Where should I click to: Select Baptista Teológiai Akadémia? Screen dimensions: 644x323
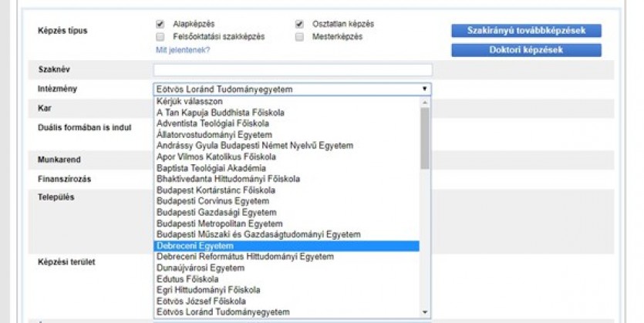(287, 168)
